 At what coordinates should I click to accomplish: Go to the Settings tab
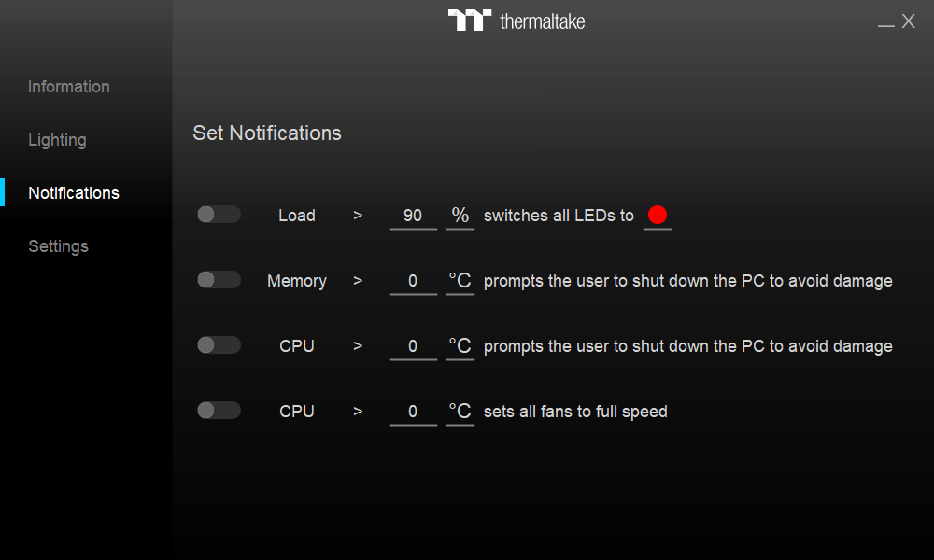pyautogui.click(x=58, y=246)
